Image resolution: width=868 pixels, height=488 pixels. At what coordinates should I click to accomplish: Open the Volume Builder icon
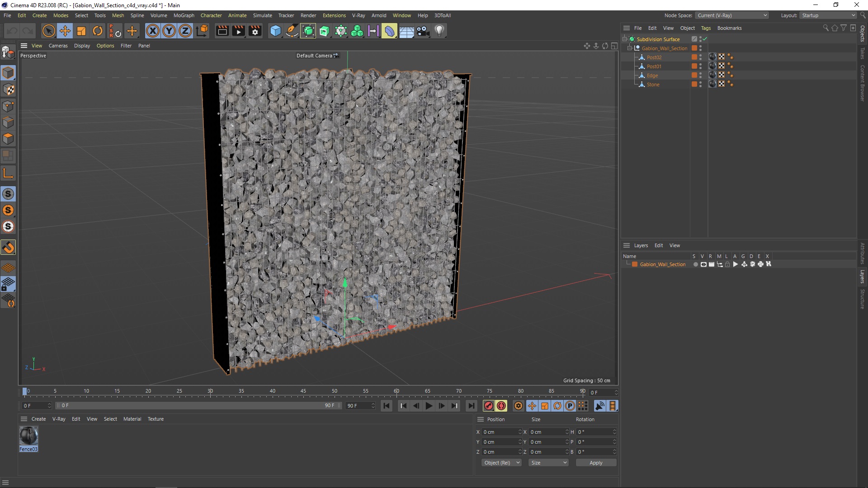pyautogui.click(x=357, y=31)
